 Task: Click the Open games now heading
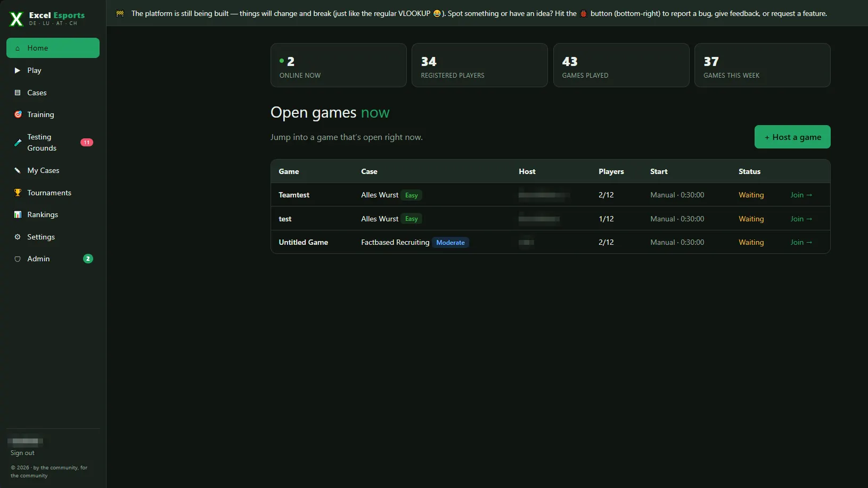[330, 113]
